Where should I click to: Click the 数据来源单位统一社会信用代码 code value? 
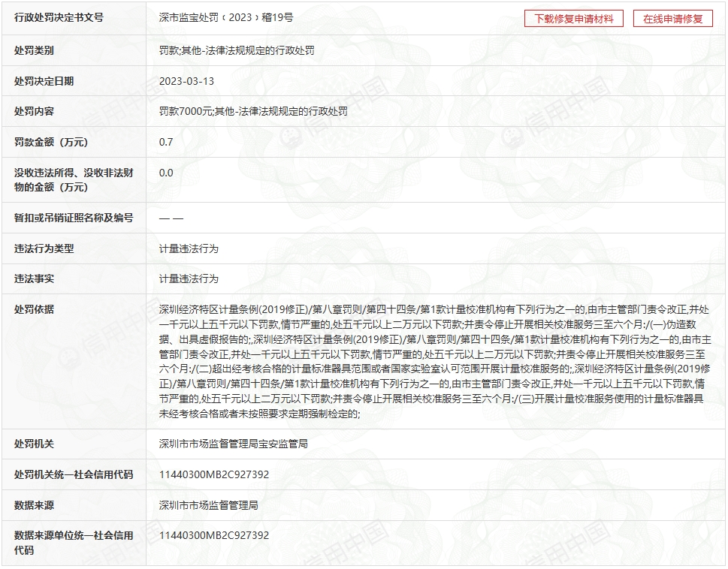(213, 535)
